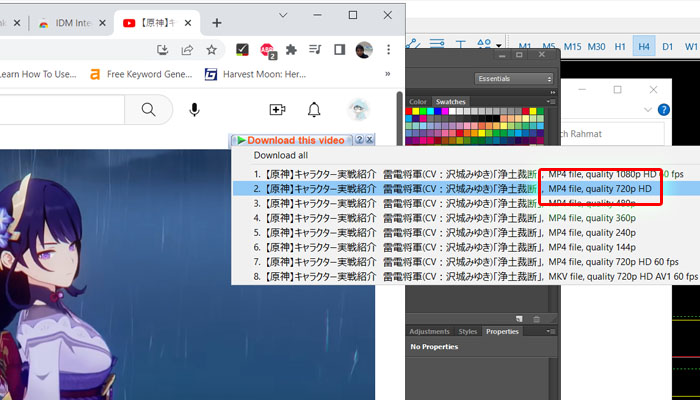Open the ABP extension with badge 2
The image size is (700, 400).
267,50
